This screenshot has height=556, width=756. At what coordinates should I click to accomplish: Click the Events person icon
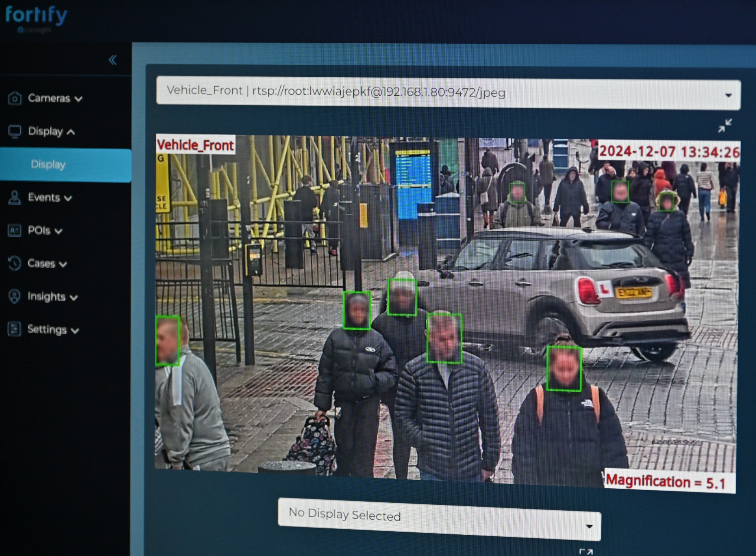point(15,197)
